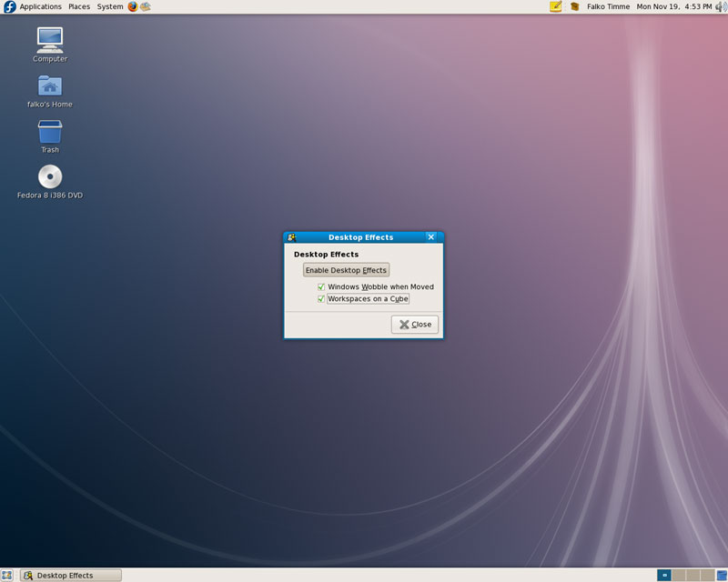The width and height of the screenshot is (728, 582).
Task: Click the Show Desktop icon in bottom panel
Action: tap(6, 576)
